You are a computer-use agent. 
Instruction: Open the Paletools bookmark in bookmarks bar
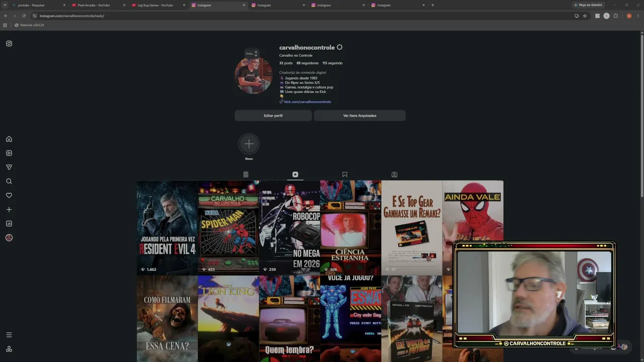(x=29, y=25)
